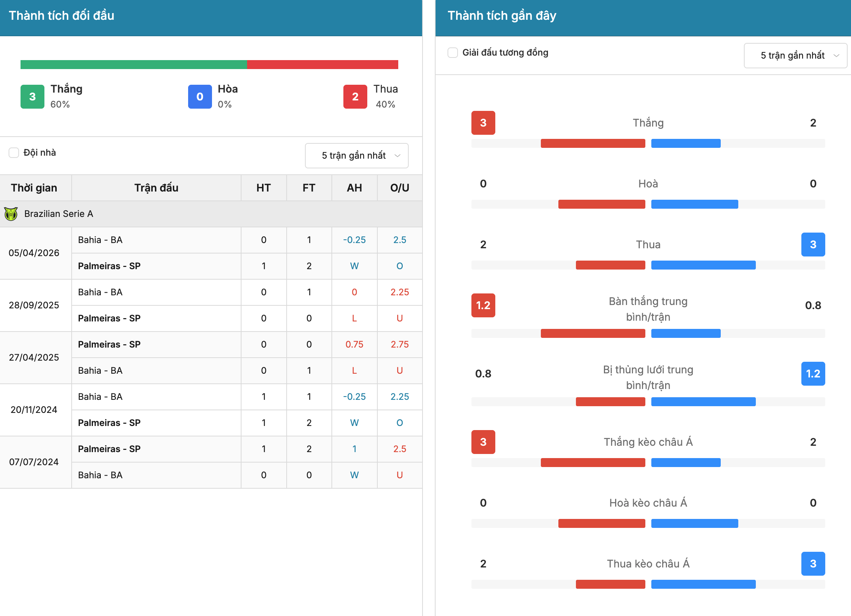Image resolution: width=851 pixels, height=616 pixels.
Task: Select the Brazilian Serie A league row
Action: (x=211, y=214)
